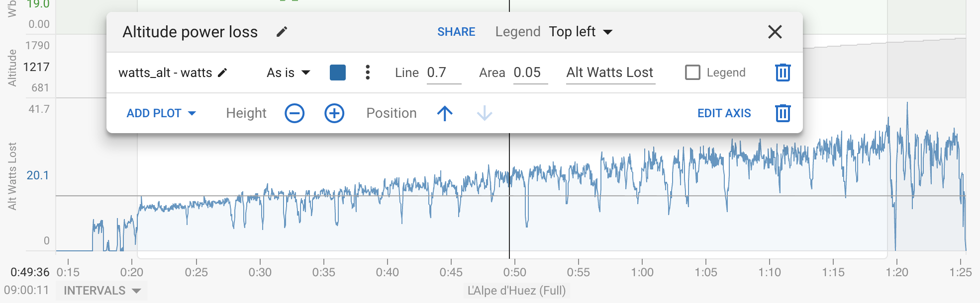Delete the entire chart with bottom trash icon
The height and width of the screenshot is (303, 980).
[783, 113]
